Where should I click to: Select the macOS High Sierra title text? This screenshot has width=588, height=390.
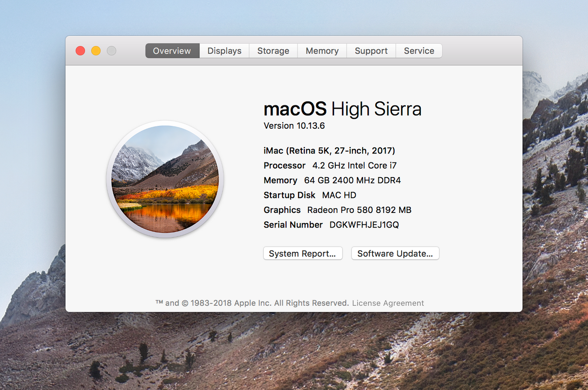(342, 109)
